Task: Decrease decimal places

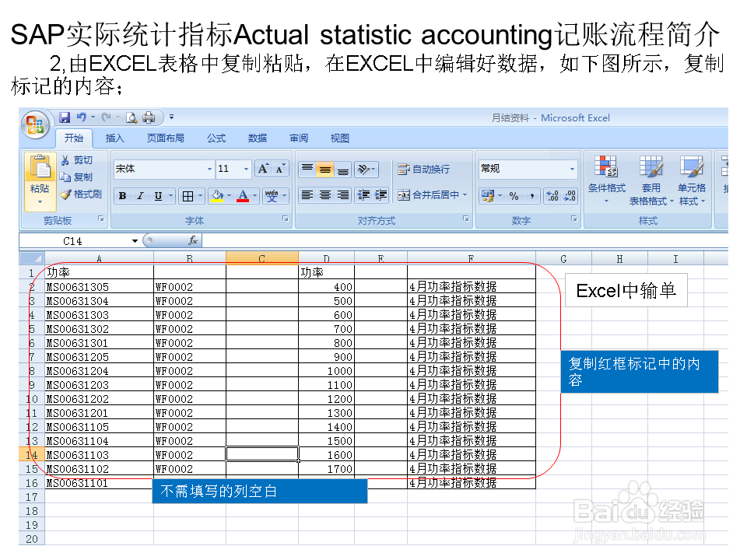Action: coord(570,196)
